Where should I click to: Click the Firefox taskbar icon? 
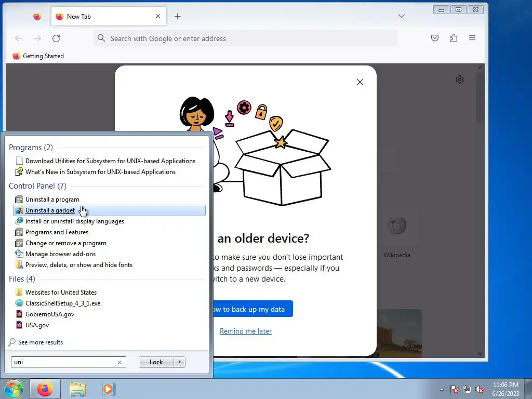pos(45,389)
